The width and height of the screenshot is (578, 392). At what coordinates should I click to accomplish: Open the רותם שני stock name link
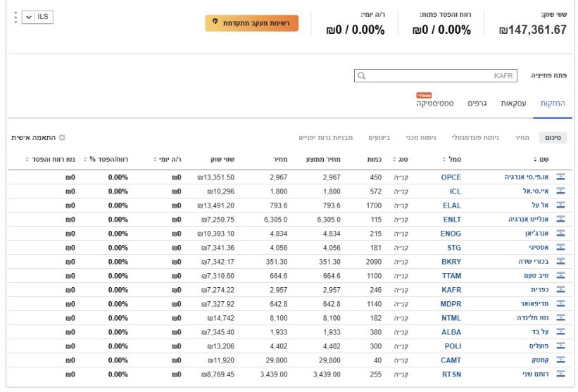point(536,374)
